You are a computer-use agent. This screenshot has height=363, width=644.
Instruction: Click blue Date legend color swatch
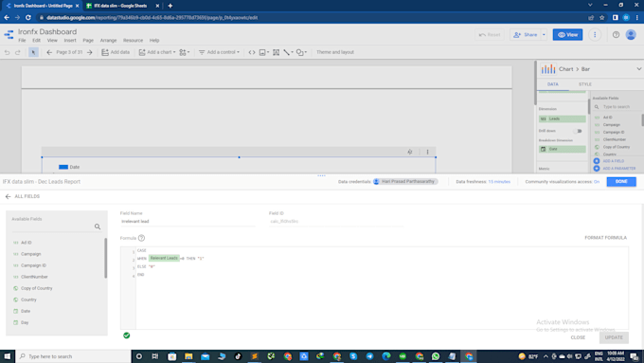[63, 167]
